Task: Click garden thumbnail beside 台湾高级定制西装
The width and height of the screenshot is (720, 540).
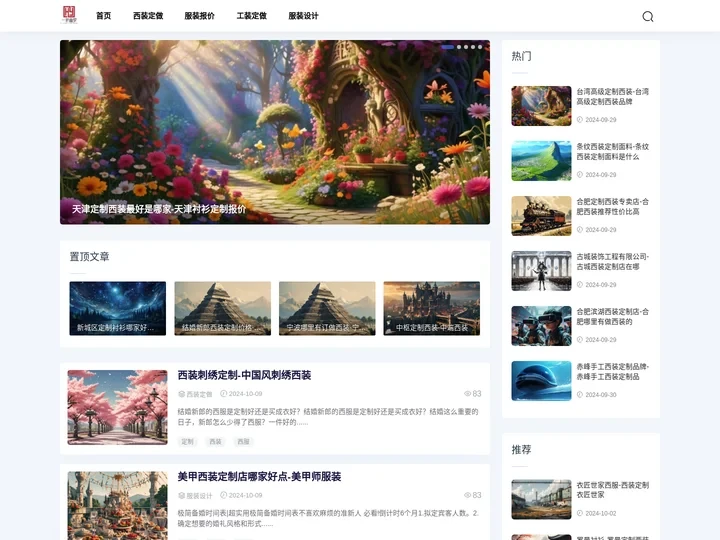Action: [x=541, y=106]
